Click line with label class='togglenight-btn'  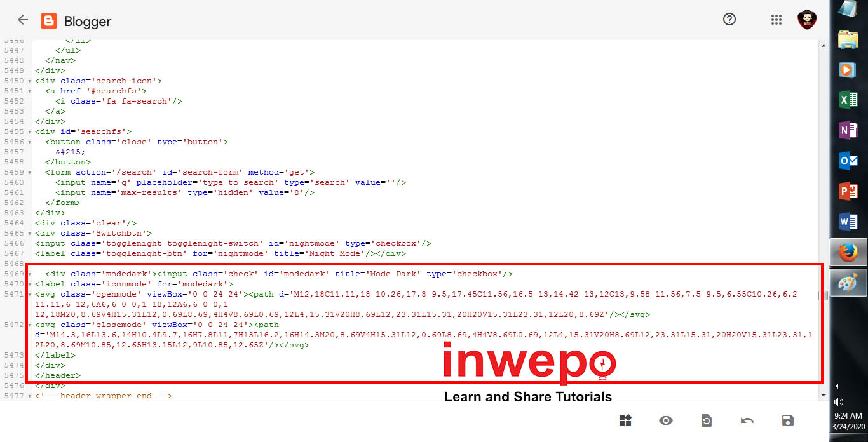tap(220, 253)
